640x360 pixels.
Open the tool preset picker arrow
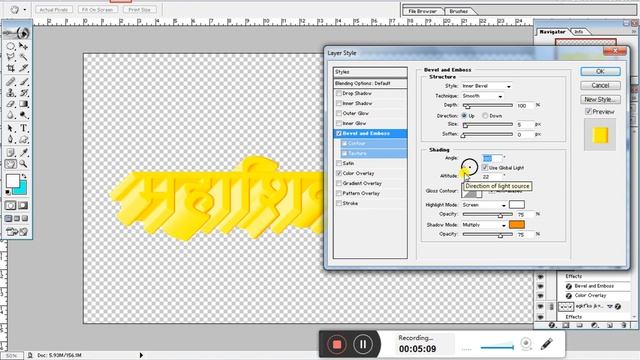click(25, 9)
